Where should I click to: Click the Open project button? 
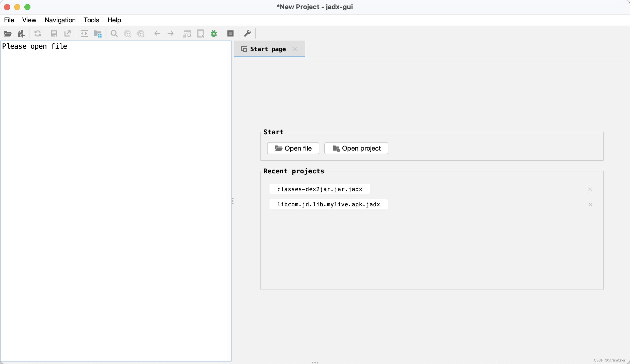(356, 148)
